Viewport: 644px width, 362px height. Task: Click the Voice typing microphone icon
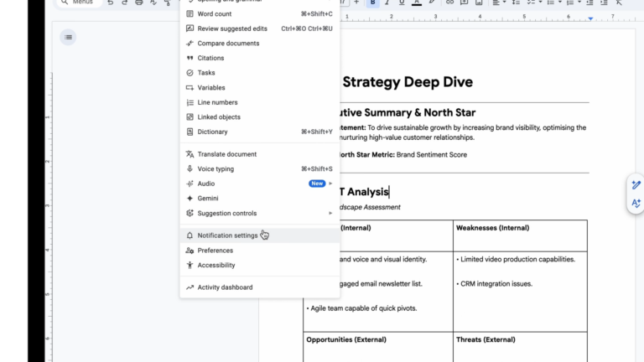(190, 169)
